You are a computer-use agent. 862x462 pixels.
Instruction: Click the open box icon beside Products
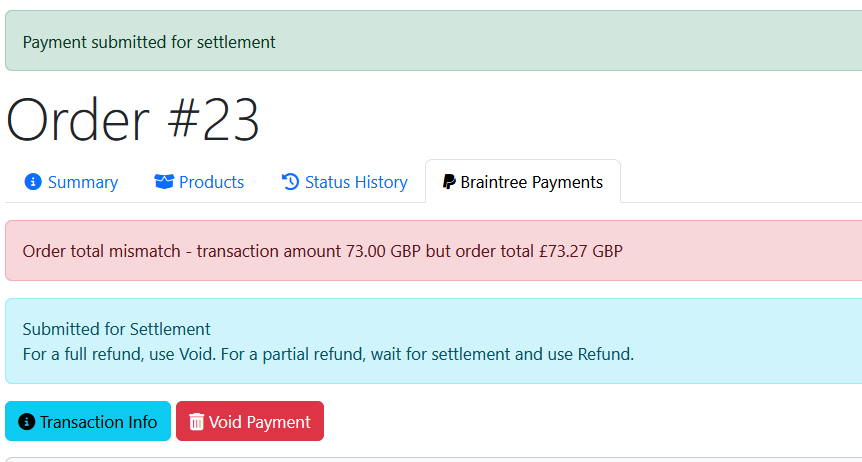click(164, 182)
